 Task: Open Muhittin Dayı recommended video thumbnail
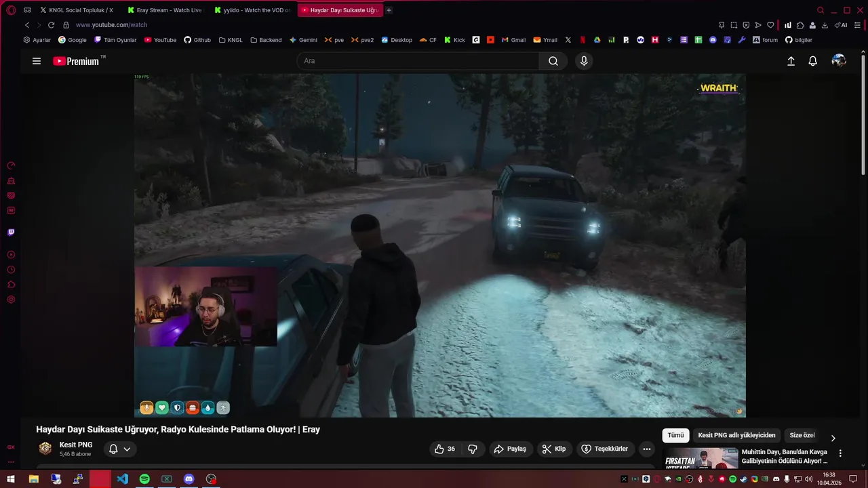(701, 457)
